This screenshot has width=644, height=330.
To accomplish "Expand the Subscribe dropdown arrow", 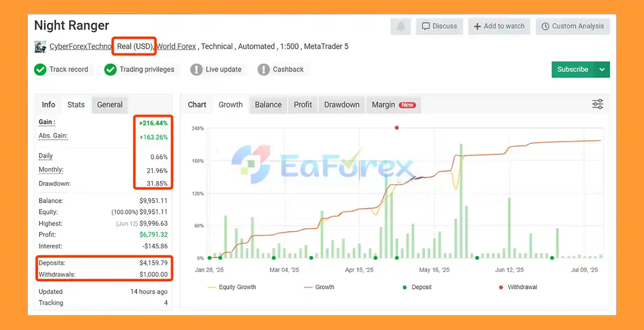I will pyautogui.click(x=602, y=70).
